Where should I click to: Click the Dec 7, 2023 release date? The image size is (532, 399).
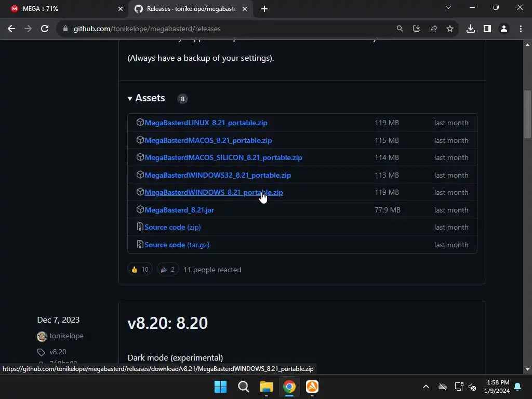click(x=58, y=320)
